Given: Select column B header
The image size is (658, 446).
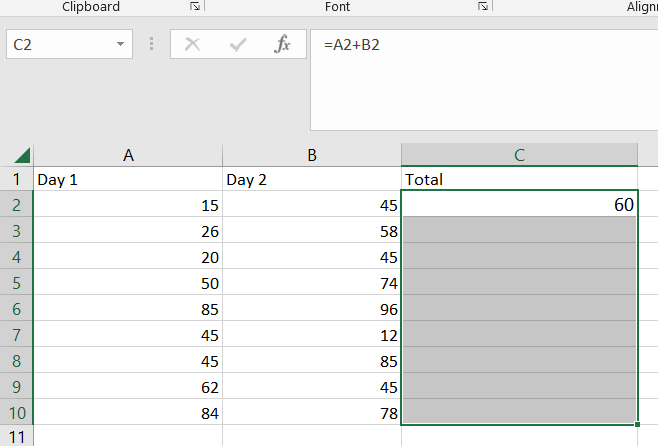Looking at the screenshot, I should (x=312, y=155).
